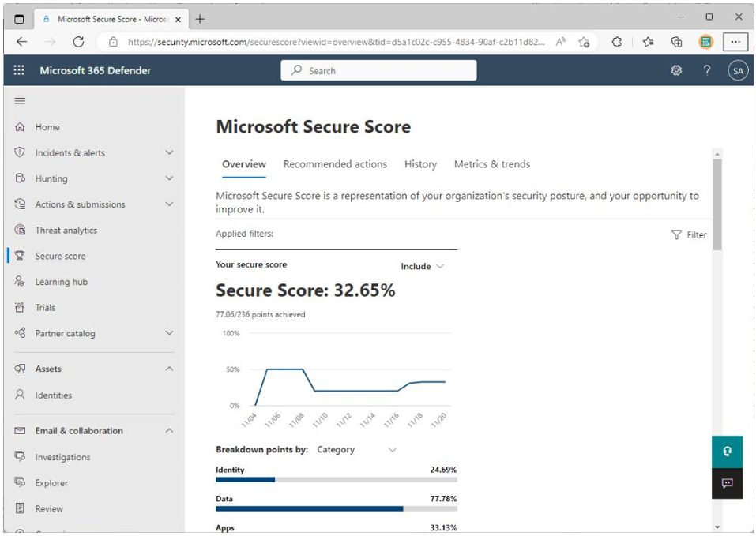
Task: Click the Actions & submissions icon
Action: point(20,204)
